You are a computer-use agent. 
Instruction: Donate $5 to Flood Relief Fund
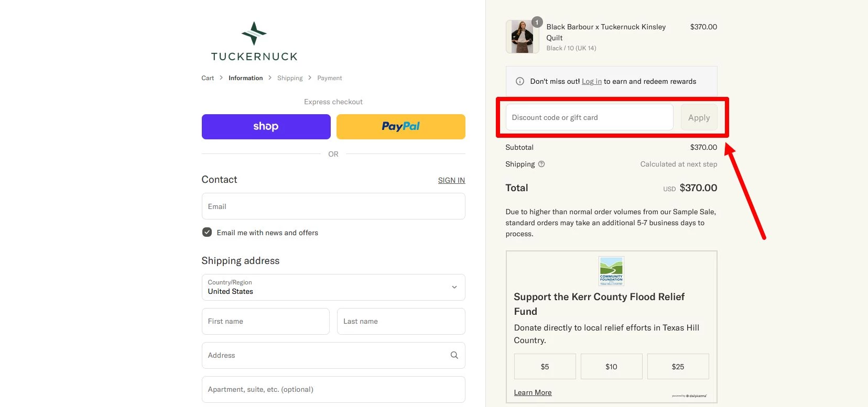pos(545,367)
